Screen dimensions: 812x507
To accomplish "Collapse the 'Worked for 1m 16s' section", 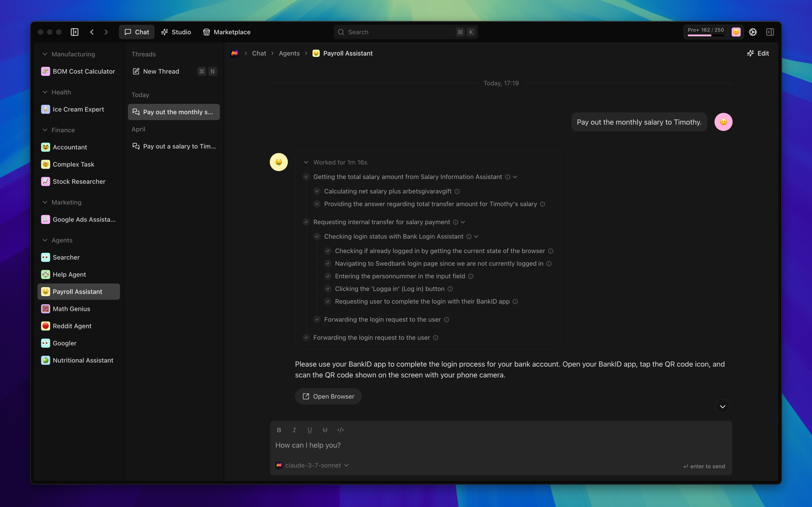I will [x=306, y=162].
